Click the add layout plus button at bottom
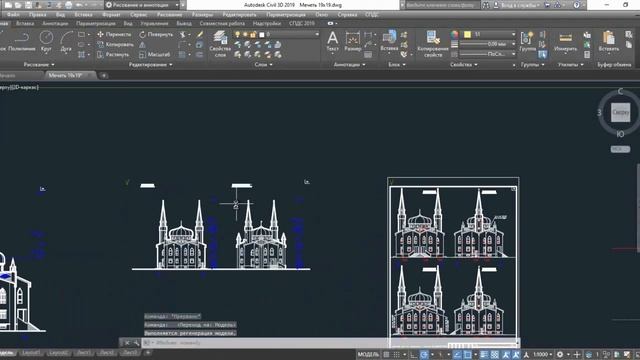Image resolution: width=640 pixels, height=360 pixels. pyautogui.click(x=148, y=353)
